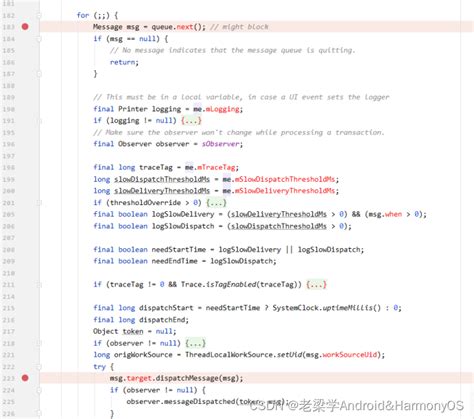Click fold marker beside line 191
This screenshot has width=474, height=419.
tap(39, 121)
